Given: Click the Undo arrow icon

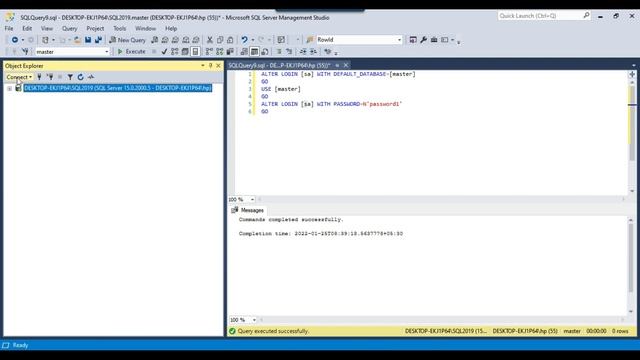Looking at the screenshot, I should pyautogui.click(x=244, y=40).
